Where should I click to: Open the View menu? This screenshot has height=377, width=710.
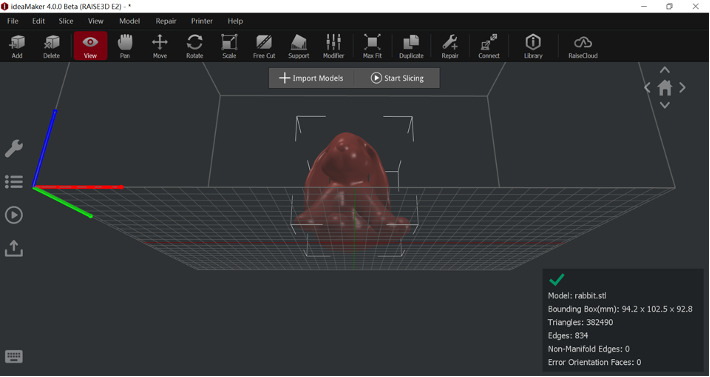click(x=96, y=21)
